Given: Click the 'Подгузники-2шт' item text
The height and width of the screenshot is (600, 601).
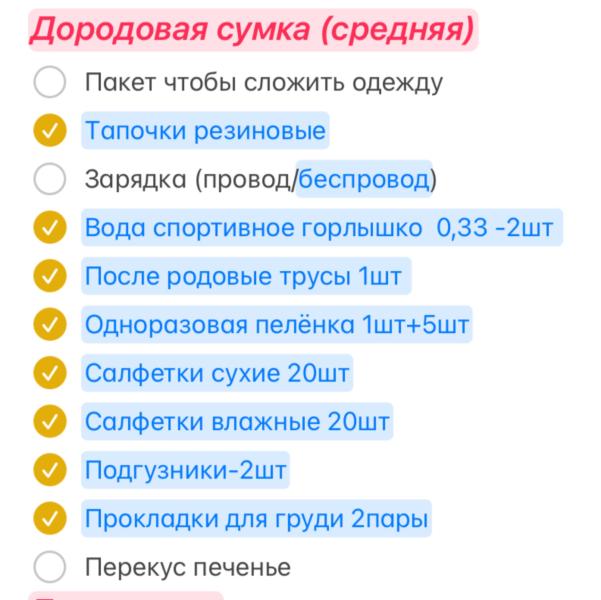Looking at the screenshot, I should [x=187, y=471].
